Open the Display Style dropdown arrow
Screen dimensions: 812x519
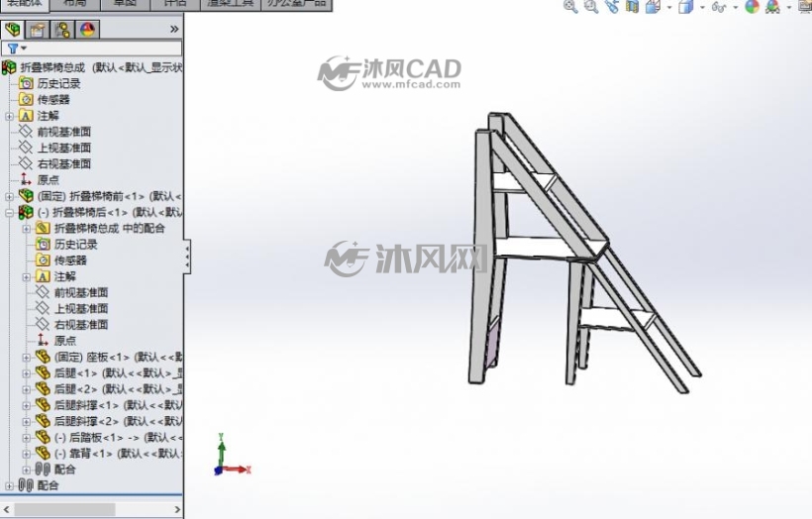pyautogui.click(x=702, y=7)
